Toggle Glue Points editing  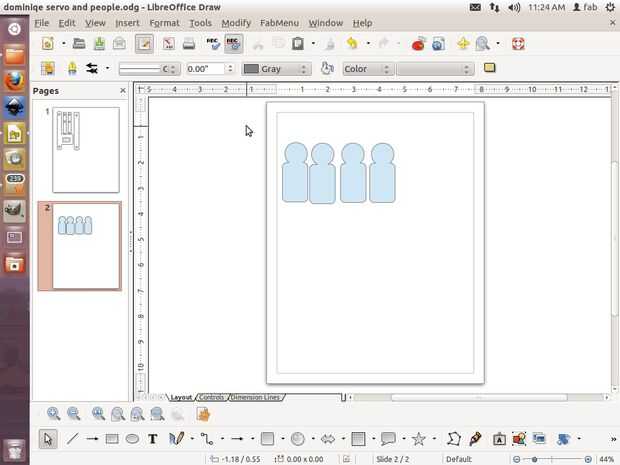point(475,439)
